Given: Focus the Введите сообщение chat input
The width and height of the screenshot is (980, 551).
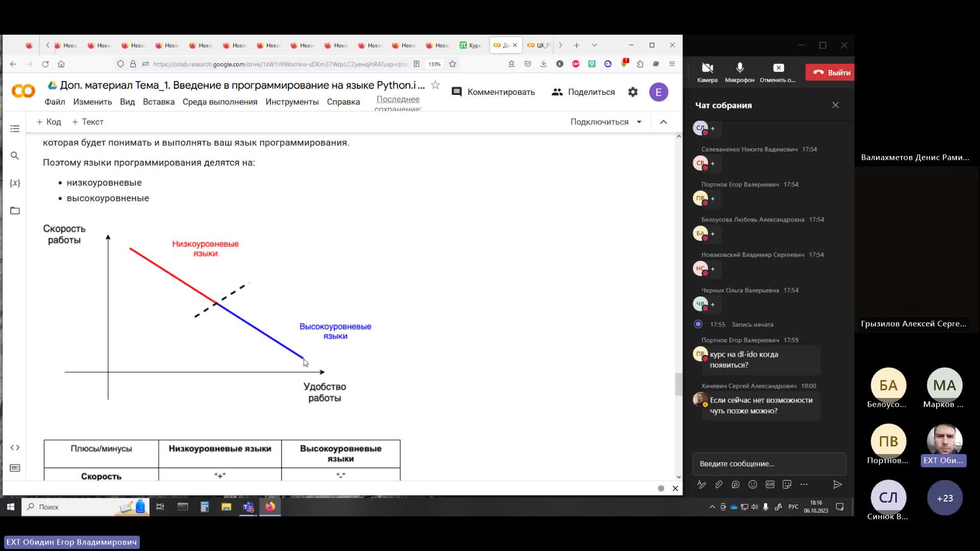Looking at the screenshot, I should point(769,464).
